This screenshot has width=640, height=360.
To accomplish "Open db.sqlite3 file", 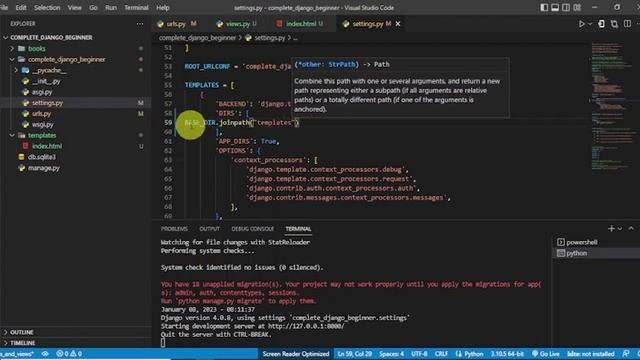I will coord(42,157).
